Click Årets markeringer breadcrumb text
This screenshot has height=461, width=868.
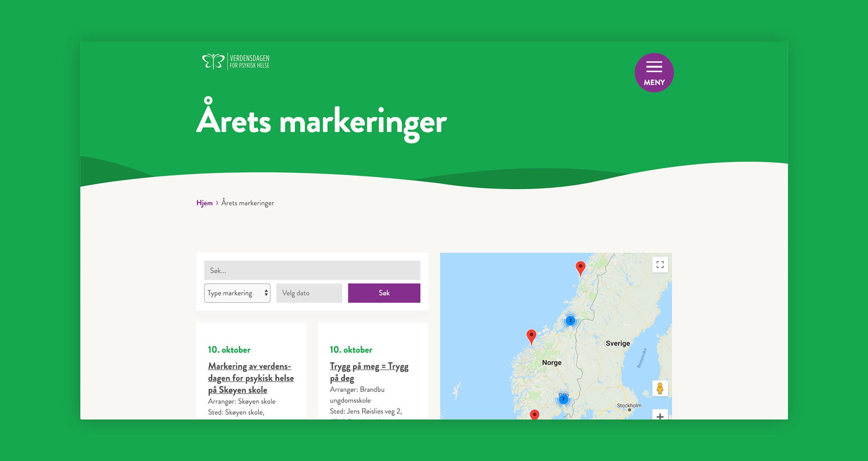tap(248, 203)
